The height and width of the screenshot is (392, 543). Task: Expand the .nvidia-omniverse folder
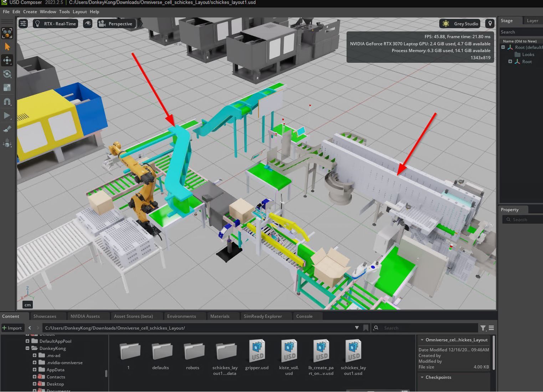click(x=35, y=363)
